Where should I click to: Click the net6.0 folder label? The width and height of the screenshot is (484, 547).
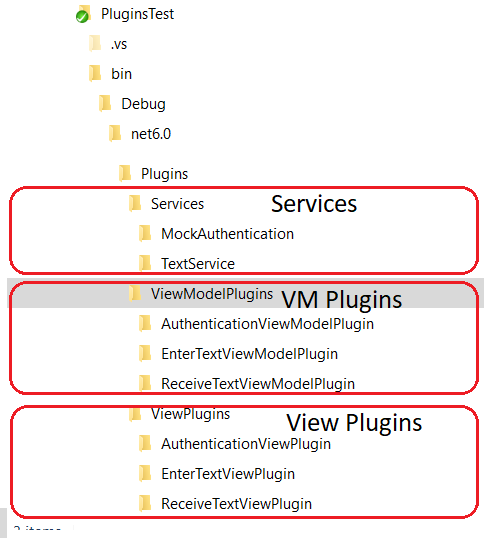tap(151, 134)
